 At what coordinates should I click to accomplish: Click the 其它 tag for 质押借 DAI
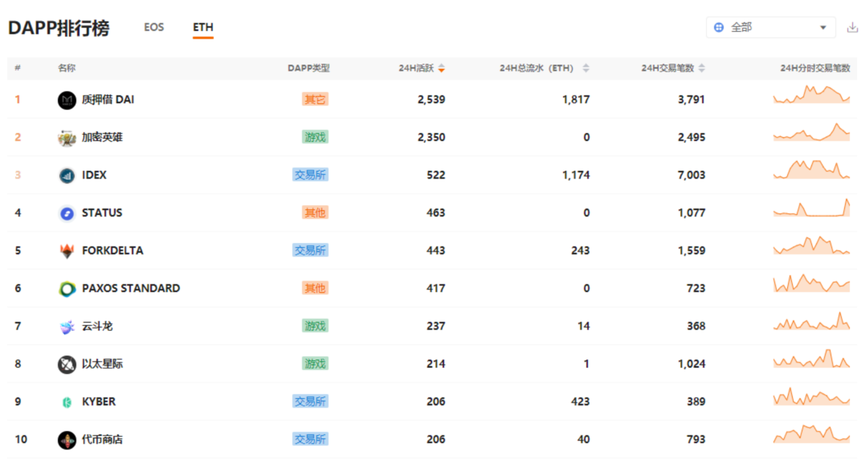click(315, 100)
